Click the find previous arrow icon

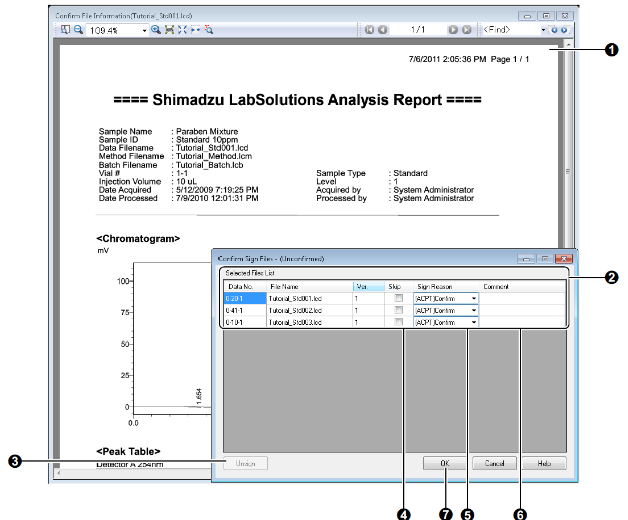tap(554, 30)
